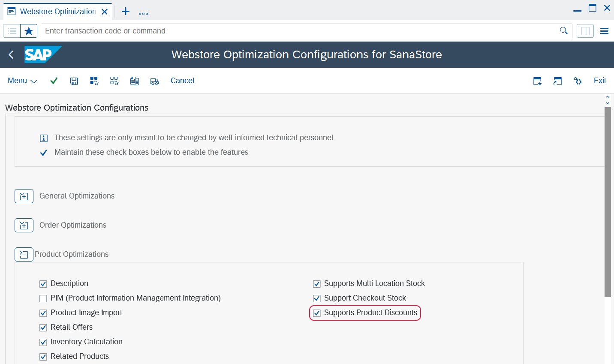
Task: Click the Select All toolbar icon
Action: (94, 81)
